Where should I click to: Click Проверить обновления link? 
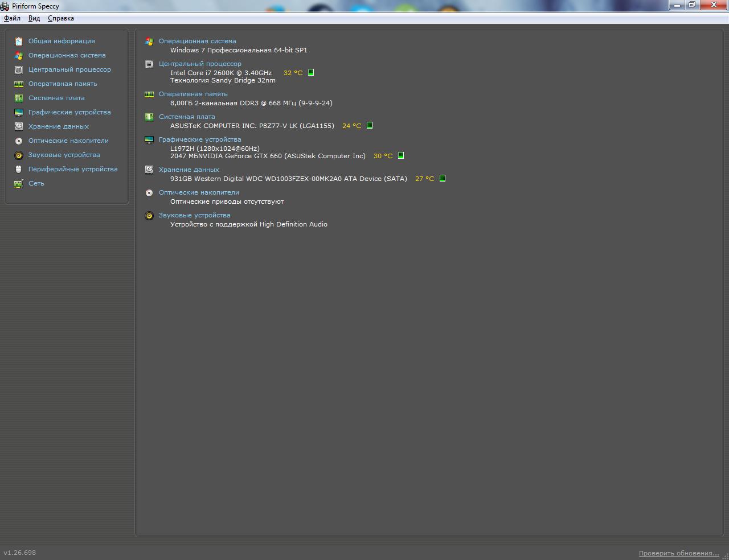679,553
